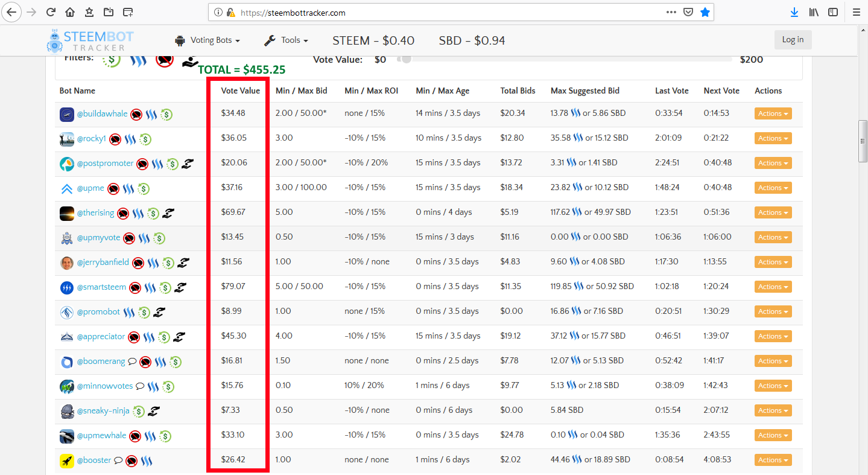Screen dimensions: 868x475
Task: Open Actions dropdown for @smartsteem
Action: [x=773, y=287]
